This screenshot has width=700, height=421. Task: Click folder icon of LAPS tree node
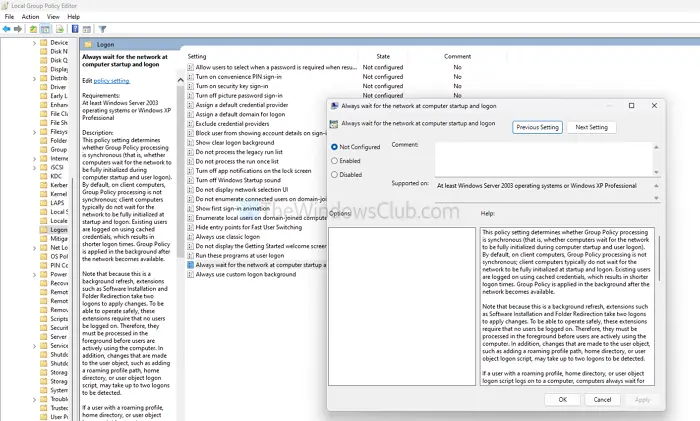43,203
